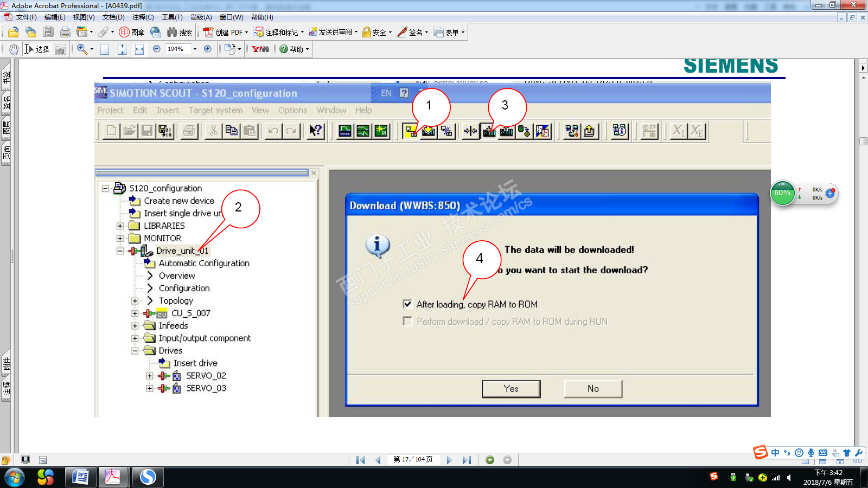Screen dimensions: 868x488
Task: Click the round plus zoom-in button
Action: (x=208, y=49)
